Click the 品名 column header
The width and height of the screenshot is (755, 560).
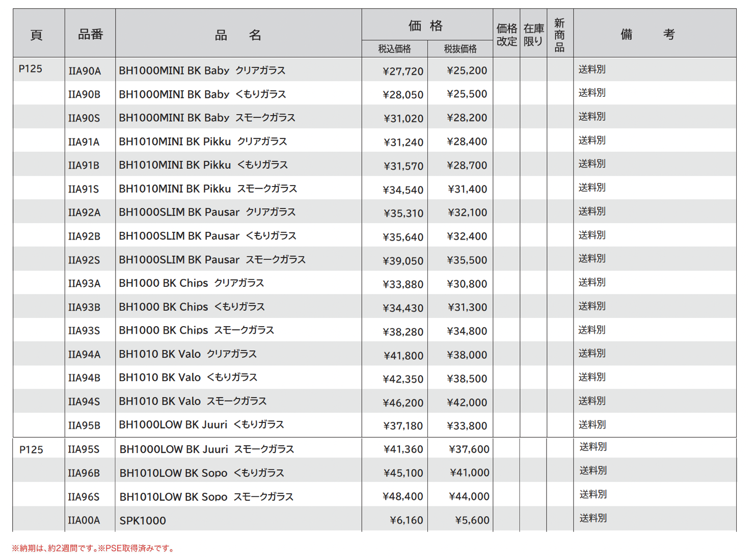238,35
